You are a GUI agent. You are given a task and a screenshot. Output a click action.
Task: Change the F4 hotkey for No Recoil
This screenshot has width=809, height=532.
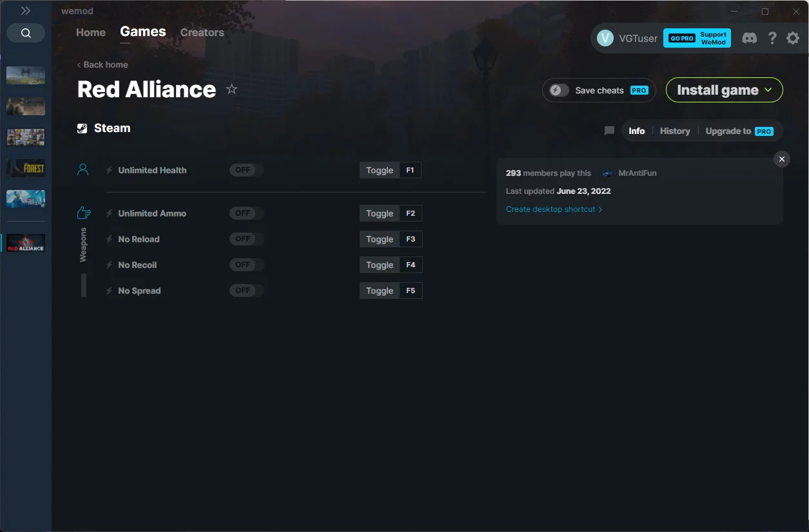[x=411, y=265]
